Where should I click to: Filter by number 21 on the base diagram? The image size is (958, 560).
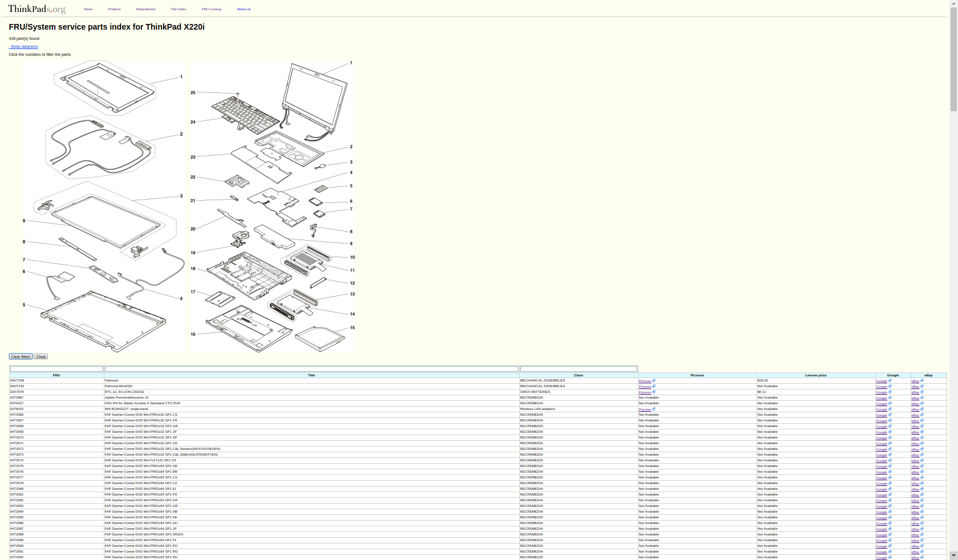pos(193,201)
